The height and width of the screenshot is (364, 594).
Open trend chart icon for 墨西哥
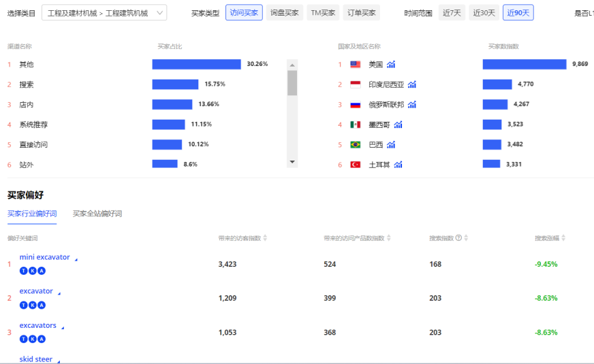[x=398, y=125]
